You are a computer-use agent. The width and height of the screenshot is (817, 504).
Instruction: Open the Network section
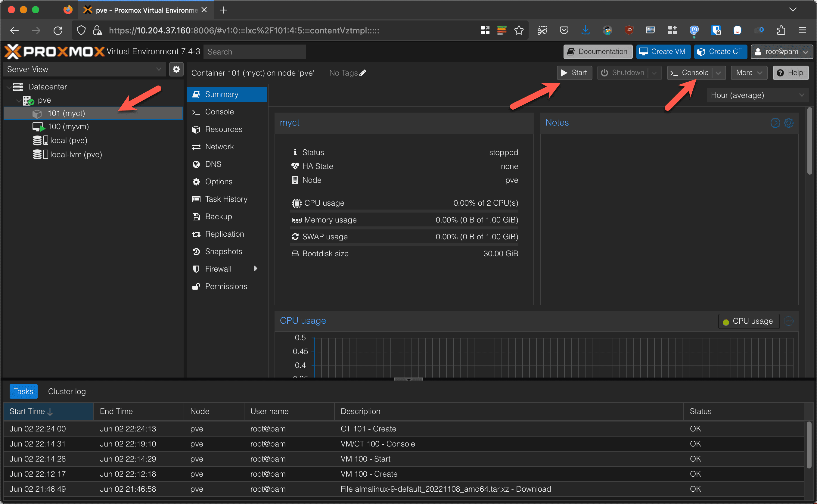point(227,147)
